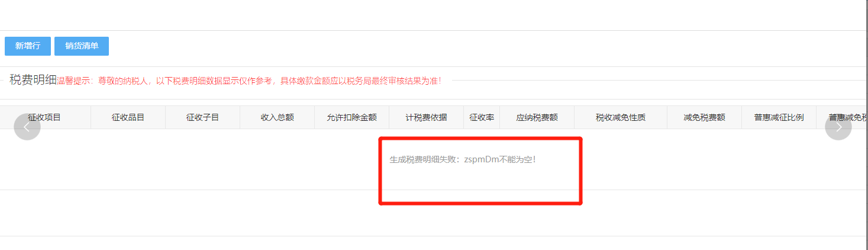Click the red 温馨提示 notice text
The image size is (868, 250).
click(x=249, y=81)
